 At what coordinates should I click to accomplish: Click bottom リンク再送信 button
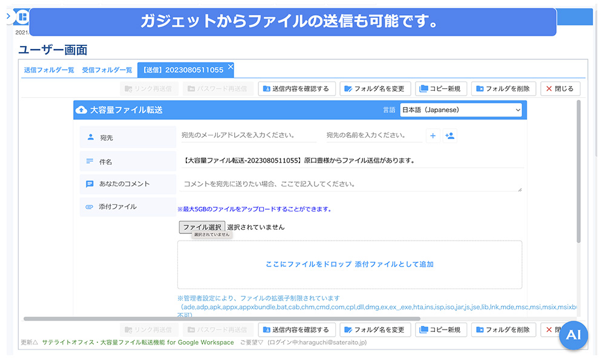tap(149, 330)
